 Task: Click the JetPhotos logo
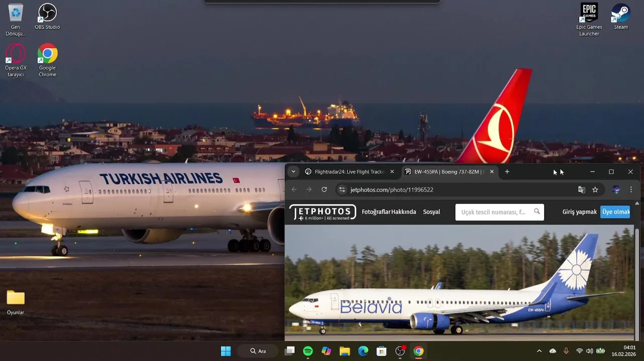pos(323,212)
